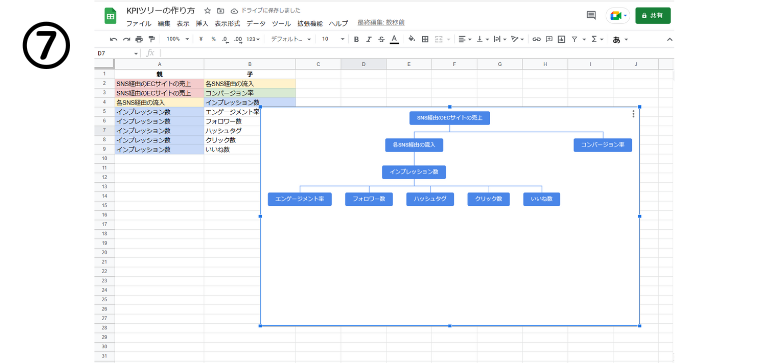The height and width of the screenshot is (363, 768).
Task: Open the データ menu
Action: point(256,24)
